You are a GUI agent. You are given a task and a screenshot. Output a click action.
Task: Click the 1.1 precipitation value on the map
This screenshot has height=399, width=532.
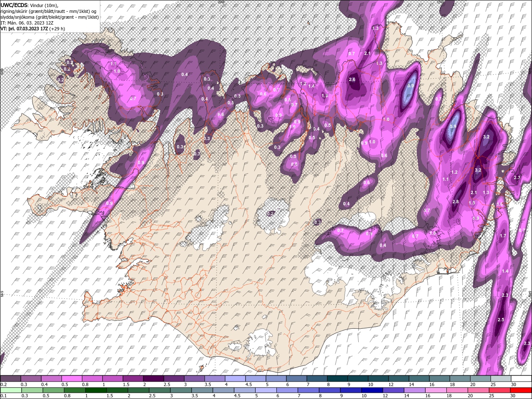pos(446,180)
